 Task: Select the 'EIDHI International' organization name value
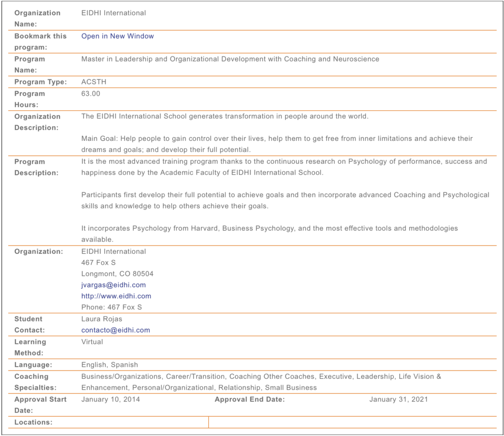[x=114, y=13]
